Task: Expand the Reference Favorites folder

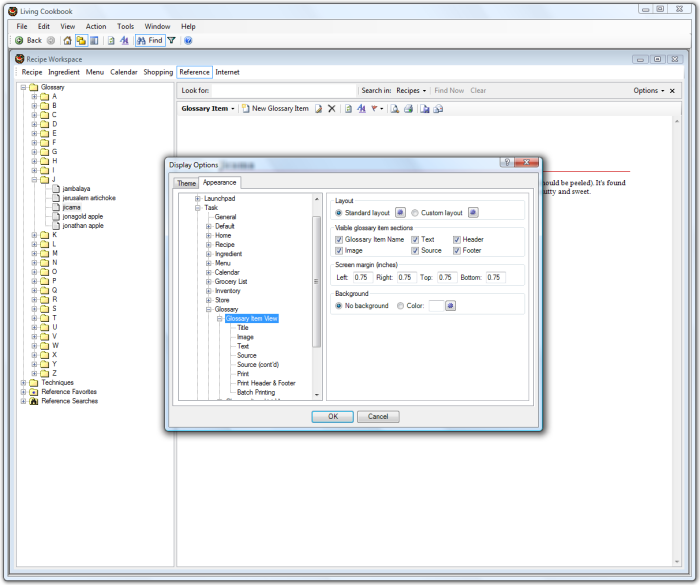Action: click(x=23, y=392)
